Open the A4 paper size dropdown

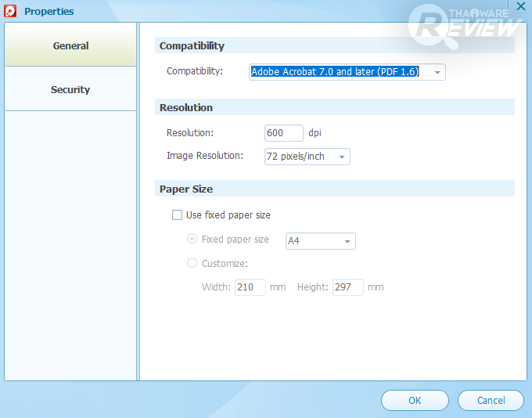[x=321, y=241]
